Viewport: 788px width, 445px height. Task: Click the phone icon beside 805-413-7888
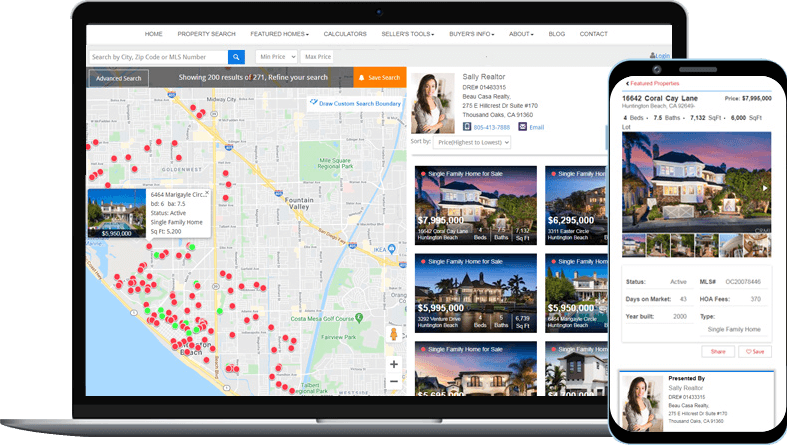[466, 127]
